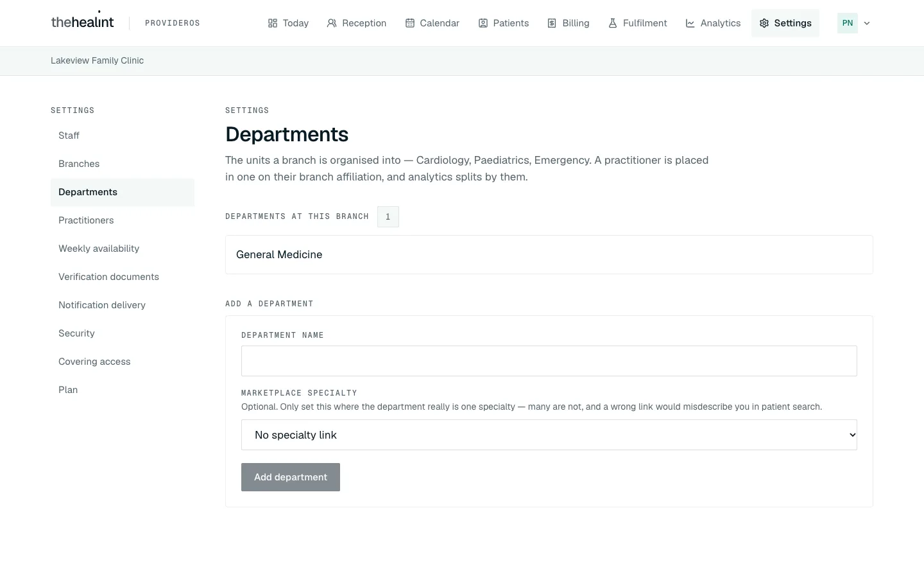Click the Reception people icon
Screen dimensions: 924x578
coord(332,23)
